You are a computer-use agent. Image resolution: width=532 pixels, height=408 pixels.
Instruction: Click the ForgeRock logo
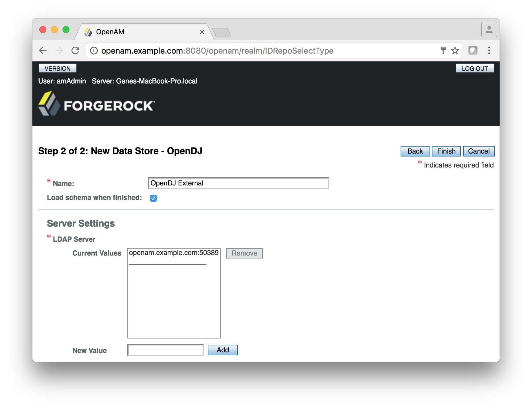click(97, 104)
